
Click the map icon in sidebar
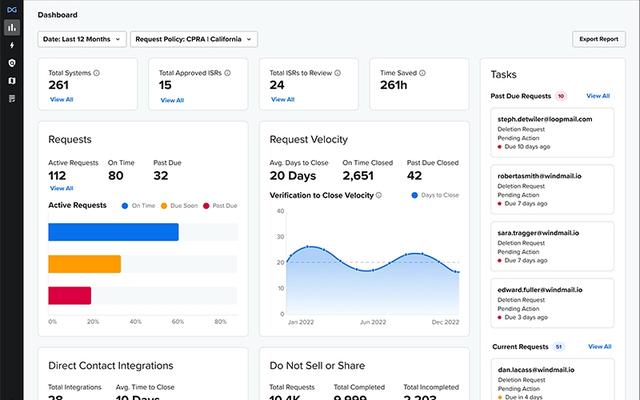11,80
